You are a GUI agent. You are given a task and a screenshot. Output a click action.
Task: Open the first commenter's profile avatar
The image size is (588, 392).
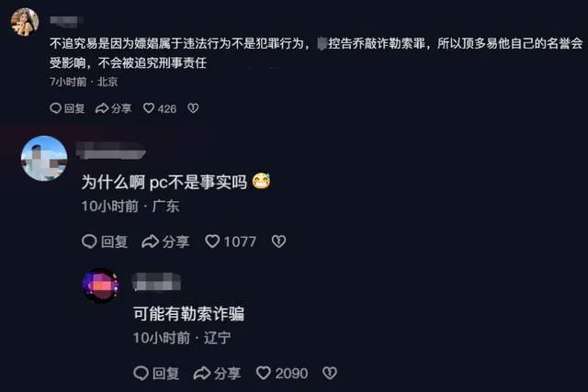pos(25,22)
